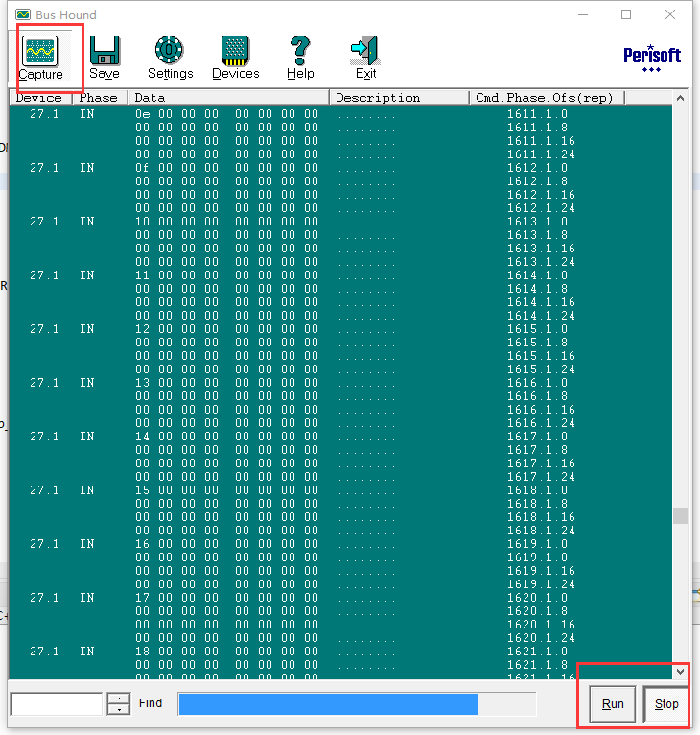Click data byte 16 in row 1619.1.0

pos(143,544)
